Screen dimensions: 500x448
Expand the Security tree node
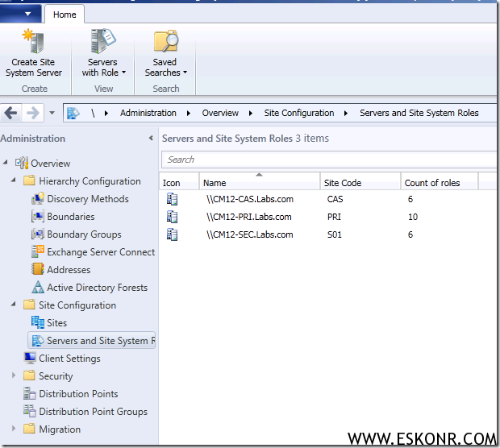[x=14, y=375]
